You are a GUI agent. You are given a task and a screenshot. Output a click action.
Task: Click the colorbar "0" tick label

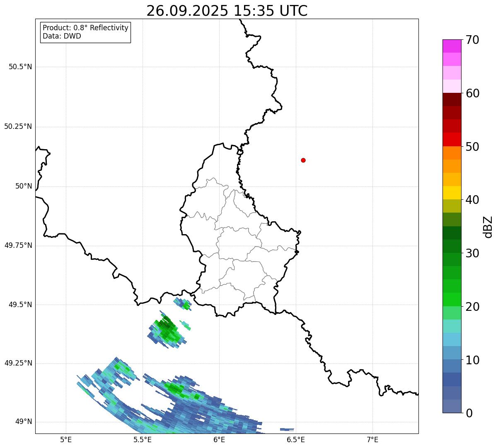[469, 413]
